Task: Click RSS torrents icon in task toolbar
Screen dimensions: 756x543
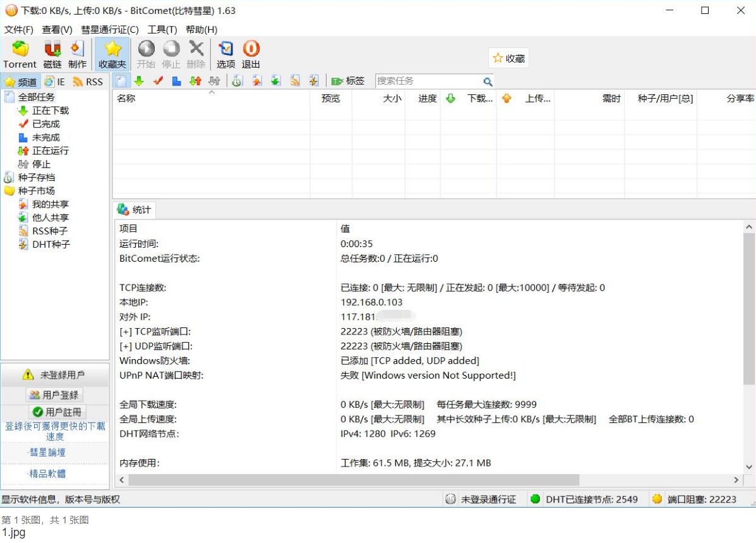Action: [295, 81]
